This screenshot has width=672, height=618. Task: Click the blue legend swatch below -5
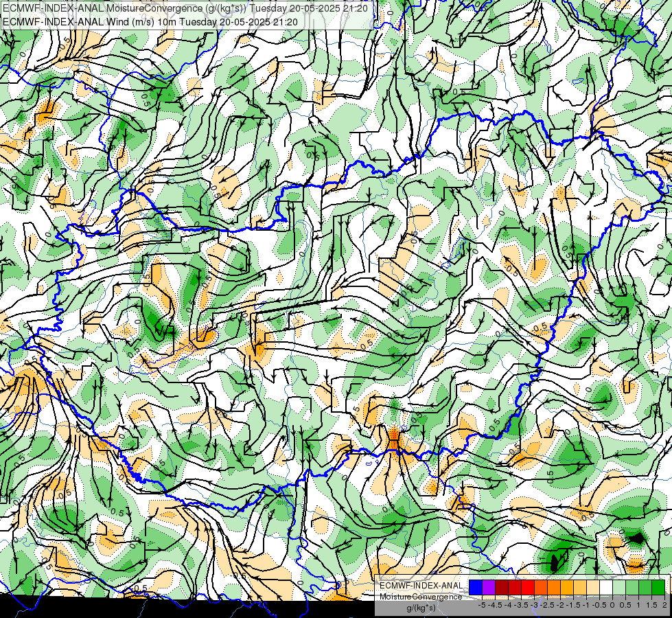476,587
